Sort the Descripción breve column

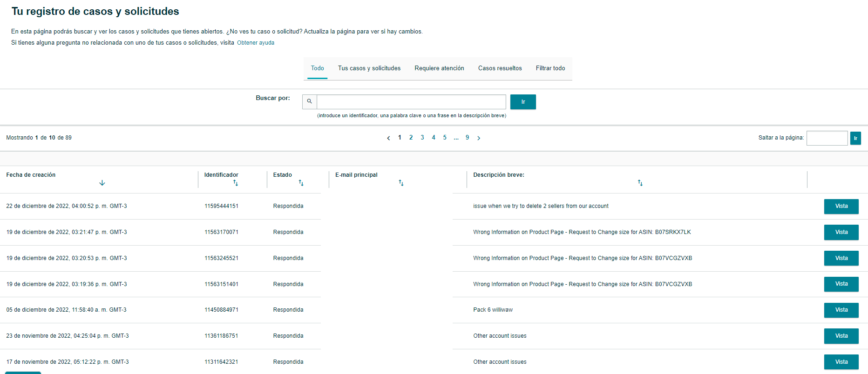point(640,183)
